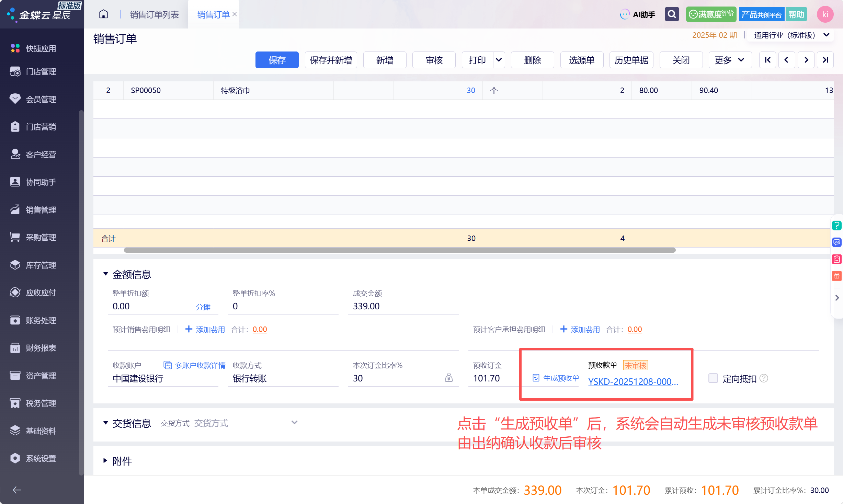This screenshot has width=843, height=504.
Task: Click the search magnifier icon
Action: pos(672,14)
